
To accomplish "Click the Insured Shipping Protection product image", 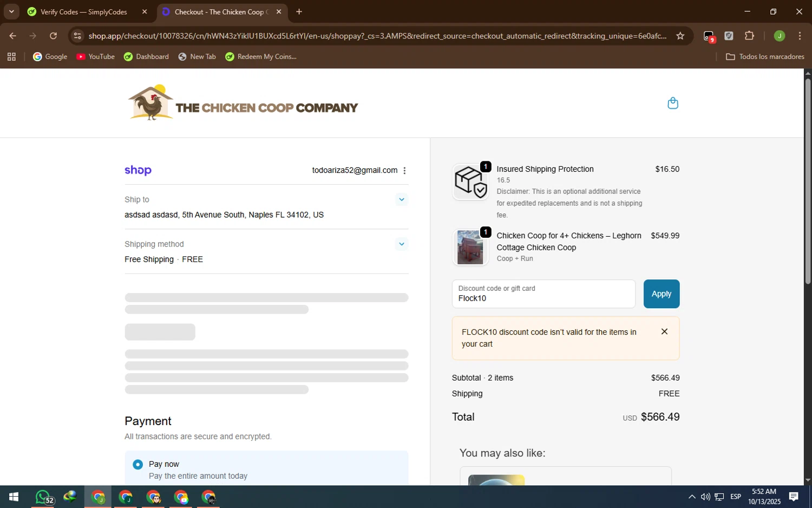I will click(470, 182).
